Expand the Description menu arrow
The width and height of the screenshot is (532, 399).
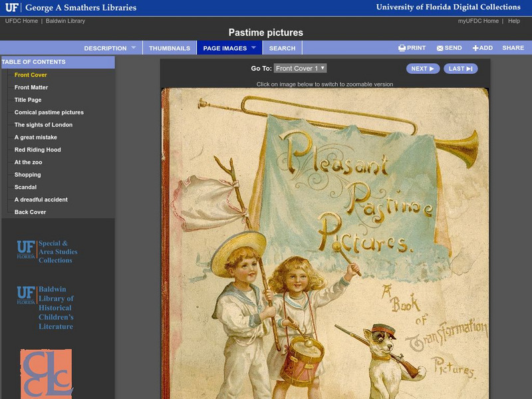pos(133,48)
